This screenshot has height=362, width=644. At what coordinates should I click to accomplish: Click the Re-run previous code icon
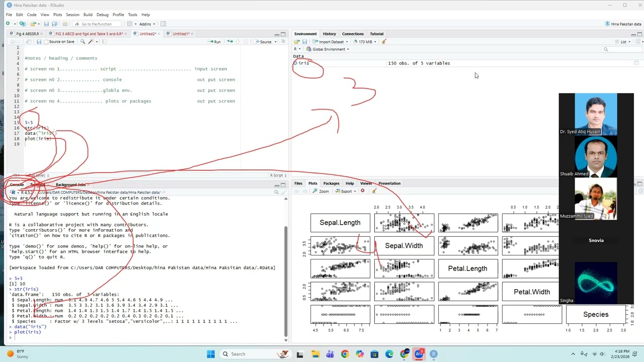(230, 42)
